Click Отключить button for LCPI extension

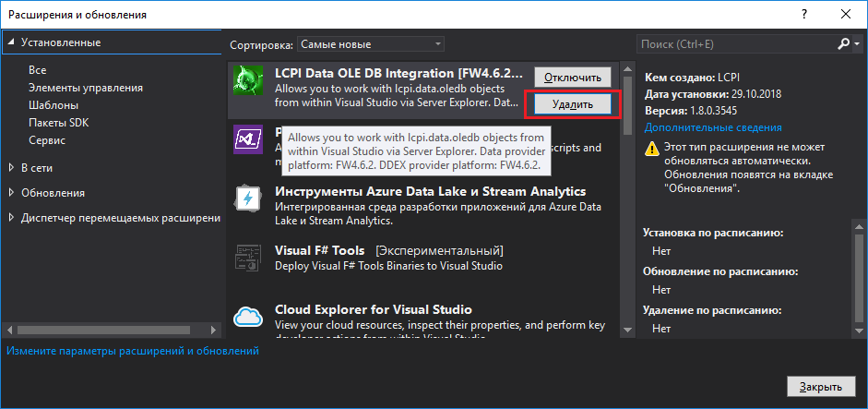point(572,78)
